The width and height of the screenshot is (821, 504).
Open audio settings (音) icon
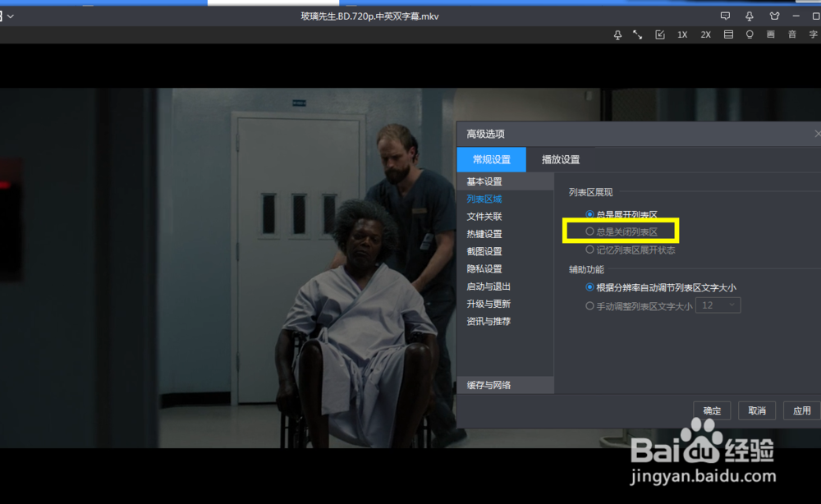point(792,34)
